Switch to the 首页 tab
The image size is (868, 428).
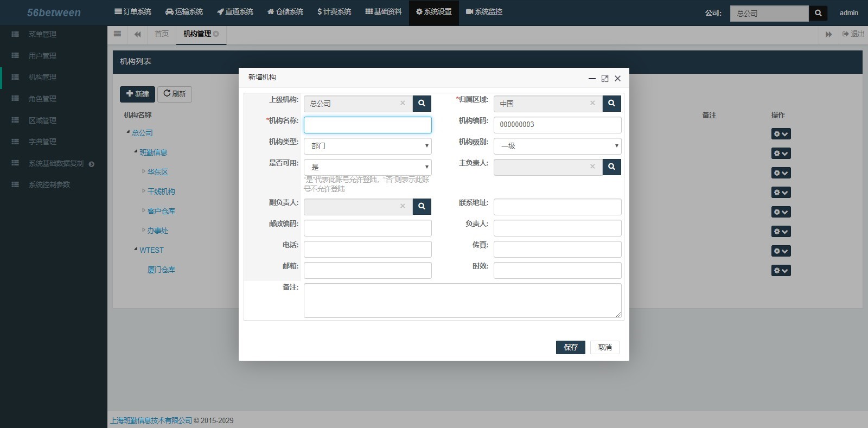[x=162, y=34]
